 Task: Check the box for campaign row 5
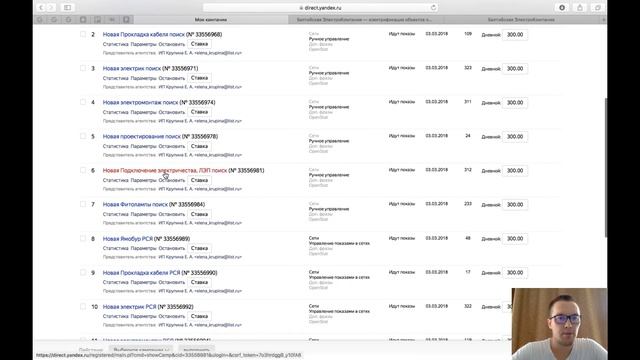point(83,136)
